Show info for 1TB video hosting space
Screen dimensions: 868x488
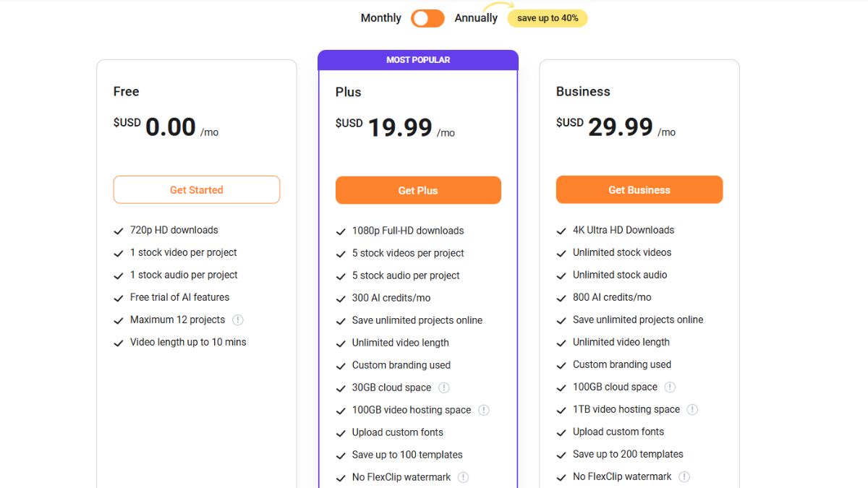tap(692, 409)
